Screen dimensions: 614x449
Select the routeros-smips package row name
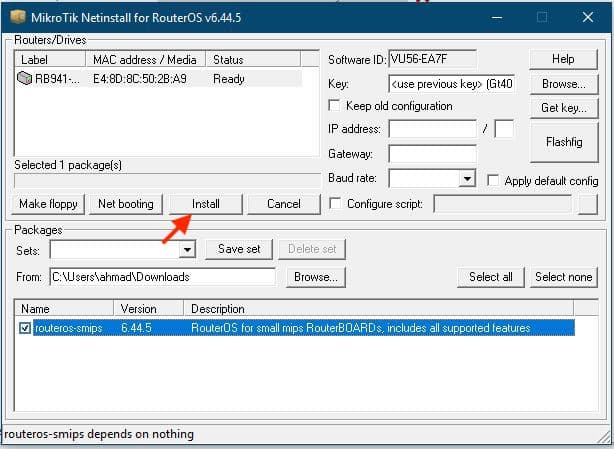(69, 328)
